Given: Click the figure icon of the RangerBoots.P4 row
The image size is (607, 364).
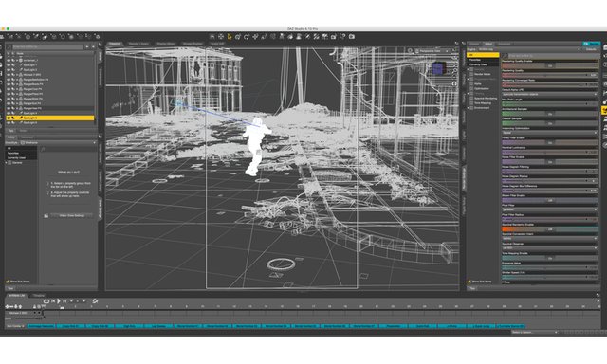Looking at the screenshot, I should click(21, 84).
